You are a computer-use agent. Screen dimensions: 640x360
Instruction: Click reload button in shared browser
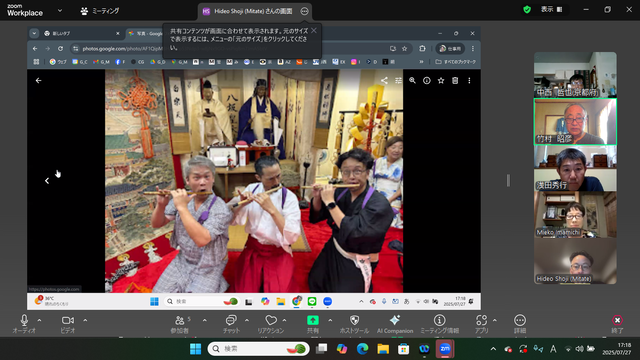(x=60, y=49)
